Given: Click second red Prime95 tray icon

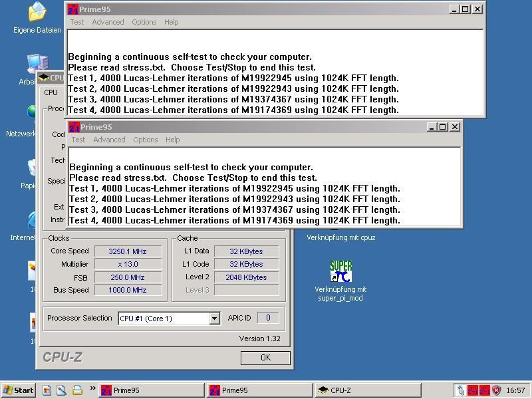Looking at the screenshot, I should pyautogui.click(x=484, y=390).
